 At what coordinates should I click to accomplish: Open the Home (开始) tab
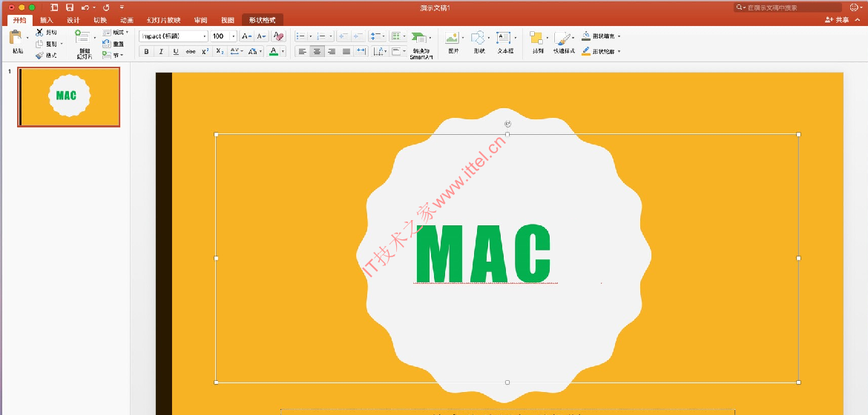point(19,20)
